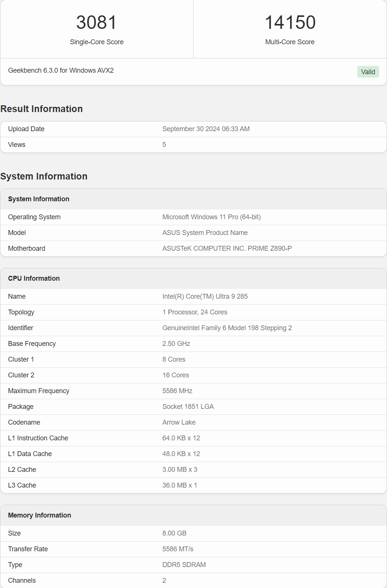Click the Single-Core Score label

(97, 42)
